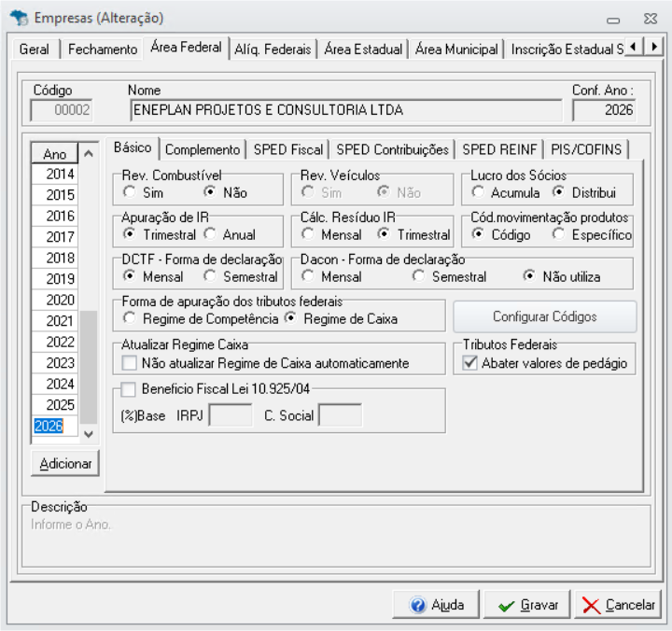
Task: Click the Ajuda help button
Action: point(436,605)
